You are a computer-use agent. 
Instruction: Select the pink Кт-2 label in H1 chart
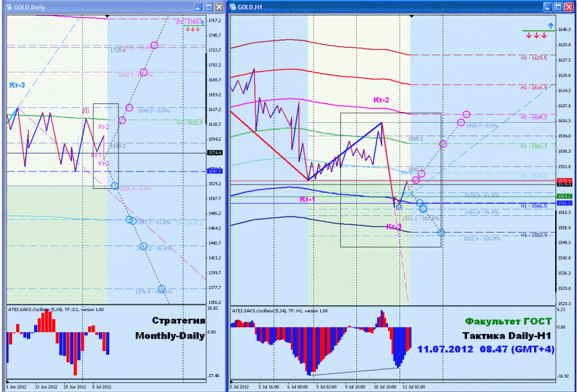click(381, 100)
